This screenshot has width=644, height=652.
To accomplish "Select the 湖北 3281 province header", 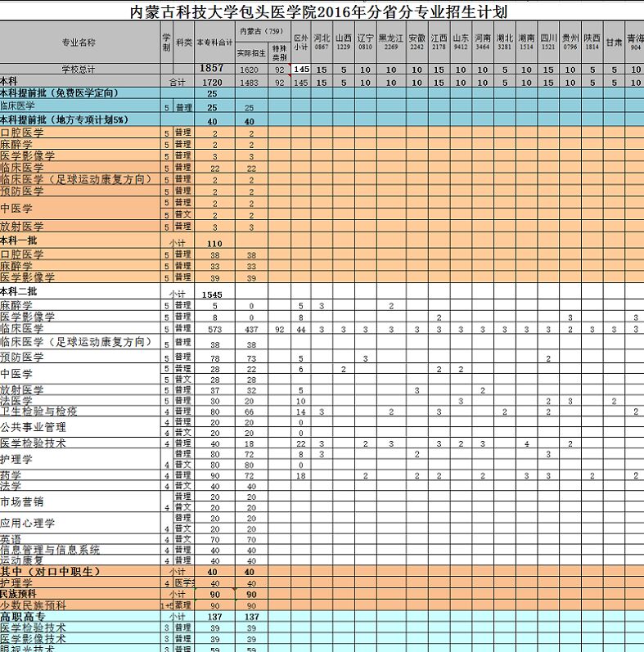I will click(505, 42).
